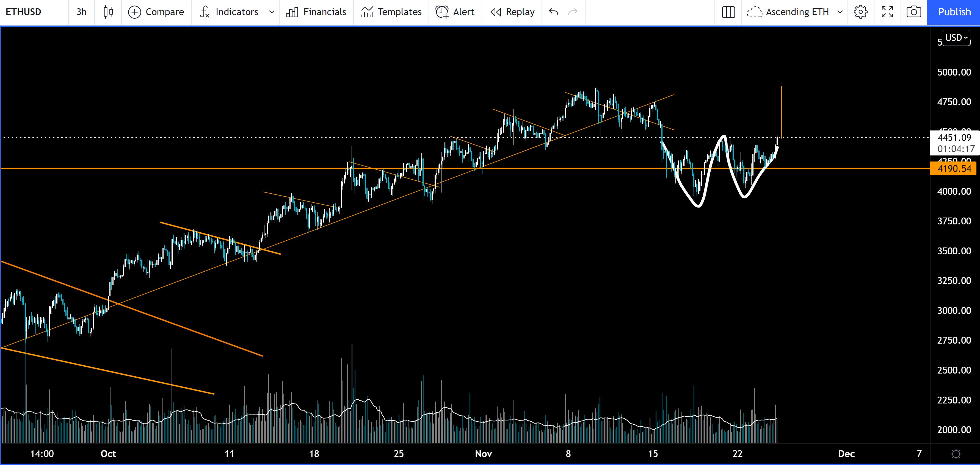Open time axis settings gear at the bottom right
Image resolution: width=980 pixels, height=465 pixels.
click(x=956, y=453)
